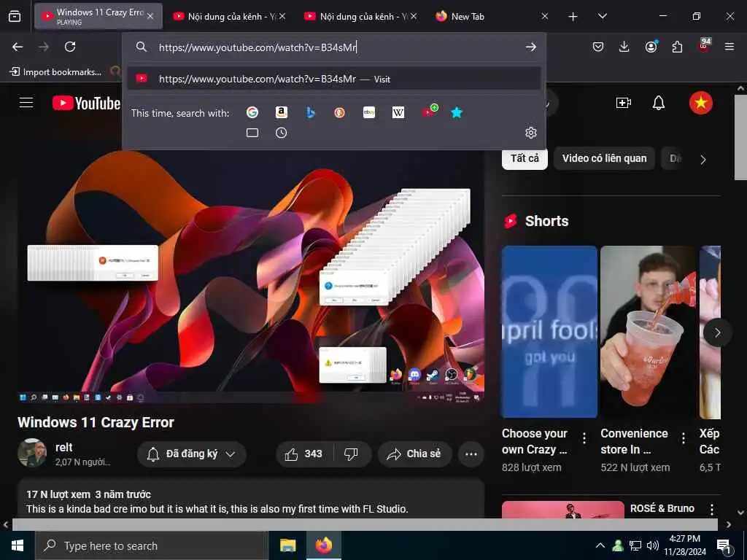Open Firefox application menu

pyautogui.click(x=729, y=47)
